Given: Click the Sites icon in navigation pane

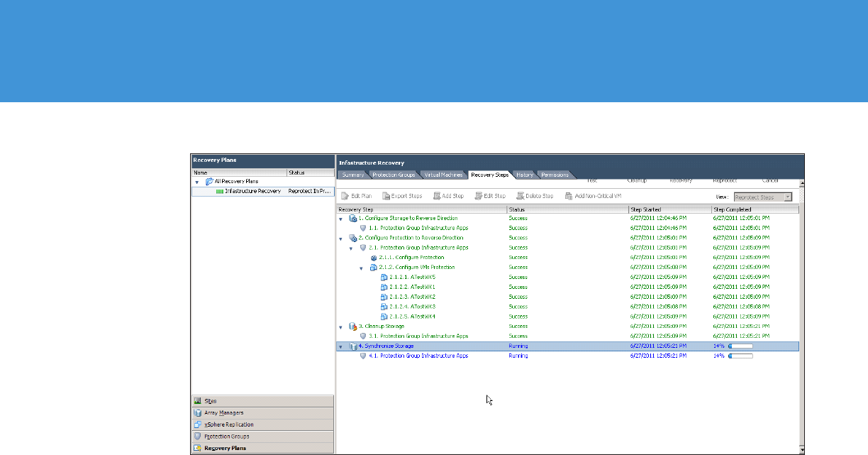Looking at the screenshot, I should [198, 401].
